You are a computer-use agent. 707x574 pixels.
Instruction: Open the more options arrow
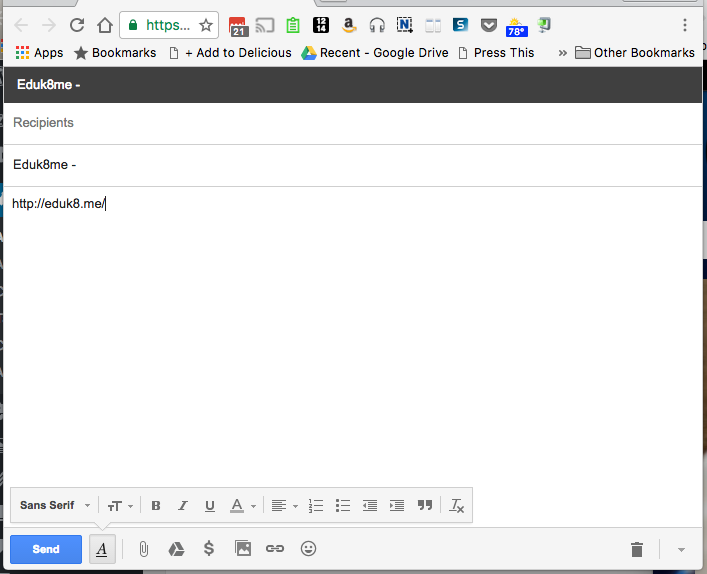click(681, 550)
